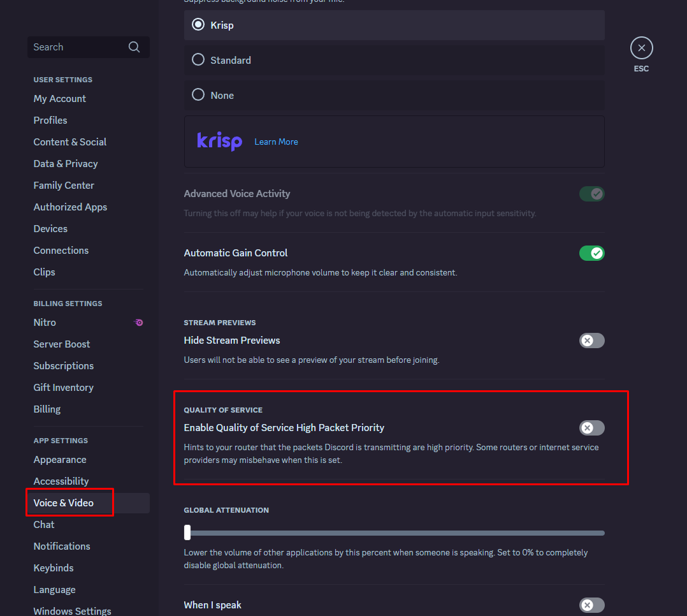Turn on the When I speak toggle
This screenshot has width=687, height=616.
pyautogui.click(x=591, y=605)
